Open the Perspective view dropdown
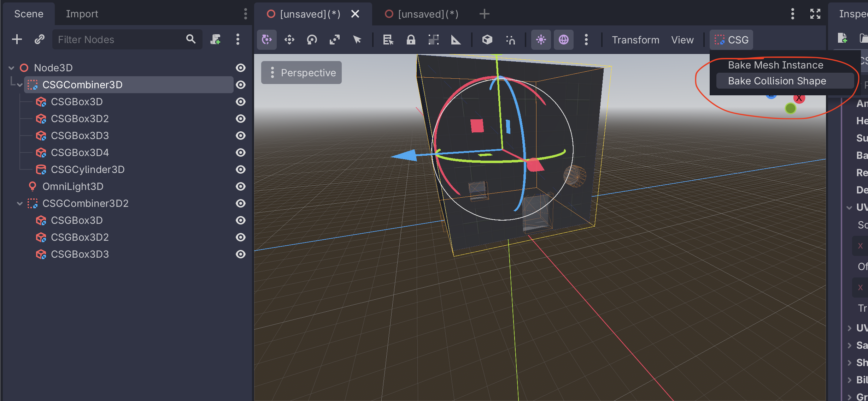 coord(301,73)
